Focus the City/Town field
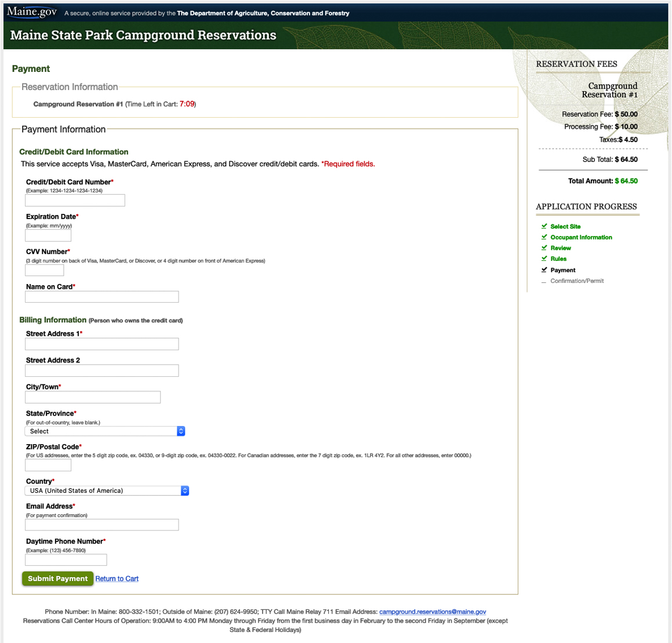 point(93,397)
